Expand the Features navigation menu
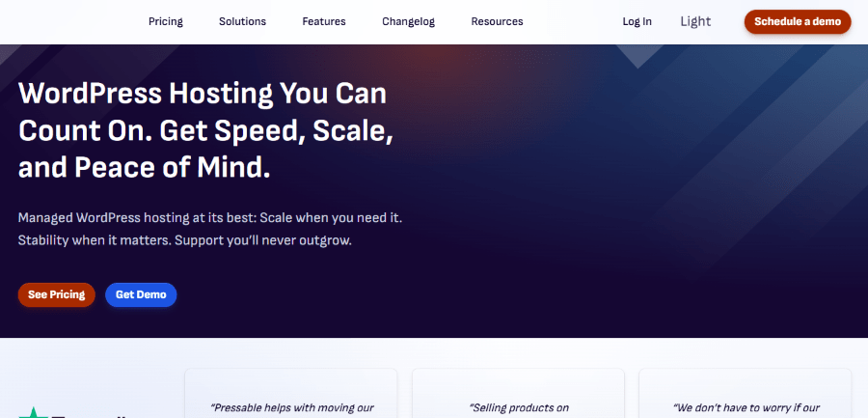This screenshot has height=418, width=868. tap(323, 21)
